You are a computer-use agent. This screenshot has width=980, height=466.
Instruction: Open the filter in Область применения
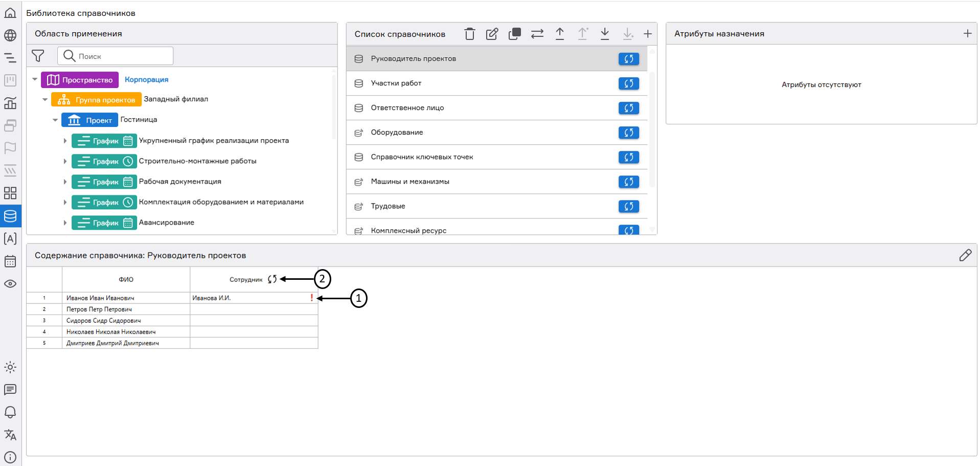point(38,56)
